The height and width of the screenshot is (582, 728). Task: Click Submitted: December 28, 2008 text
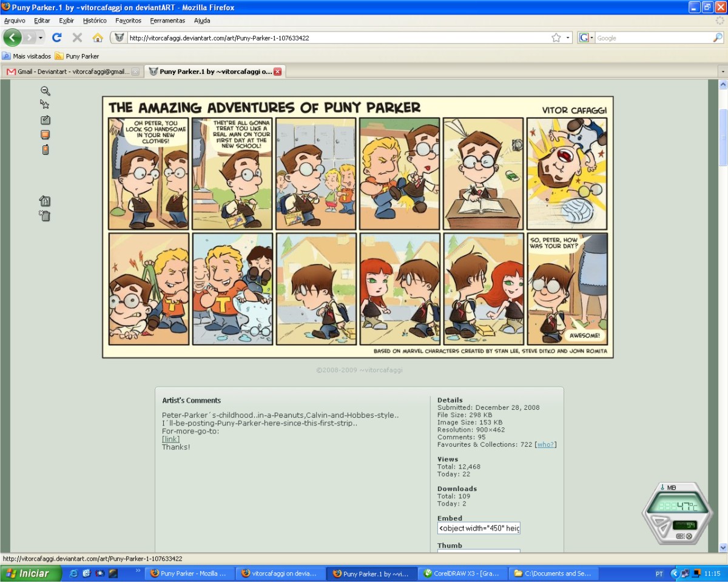coord(488,407)
